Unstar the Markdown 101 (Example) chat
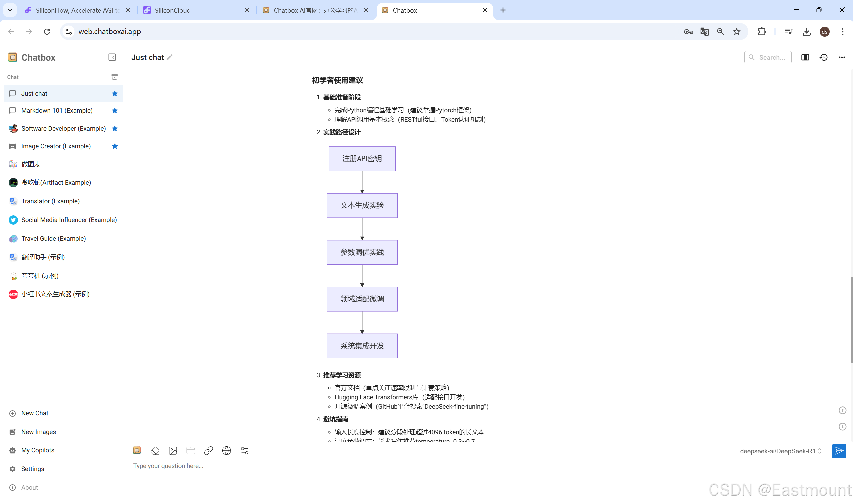This screenshot has width=853, height=504. click(x=115, y=111)
